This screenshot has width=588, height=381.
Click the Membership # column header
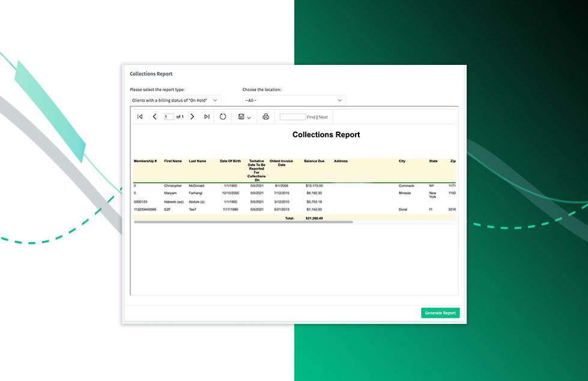point(146,161)
